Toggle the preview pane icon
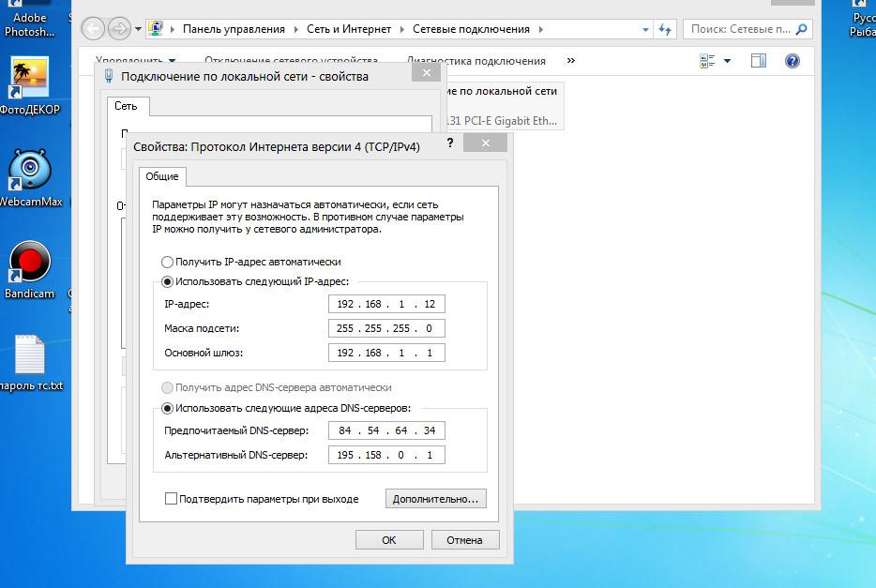 pyautogui.click(x=759, y=61)
